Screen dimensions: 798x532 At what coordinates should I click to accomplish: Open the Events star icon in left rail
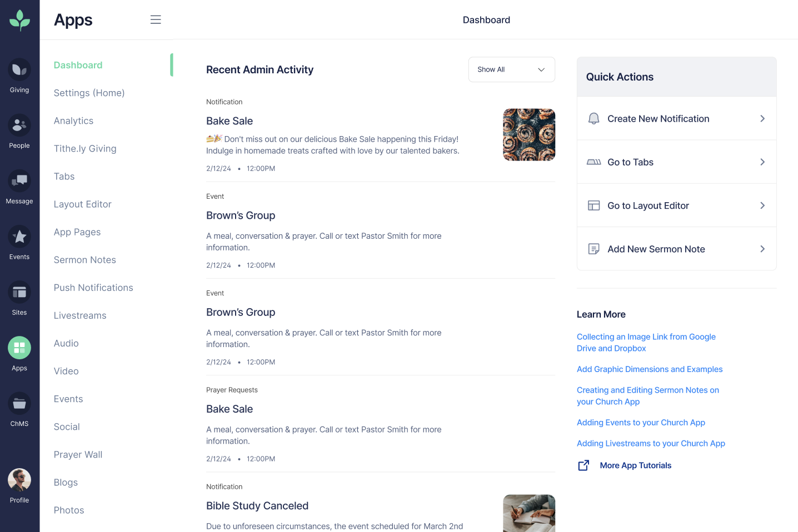(19, 237)
